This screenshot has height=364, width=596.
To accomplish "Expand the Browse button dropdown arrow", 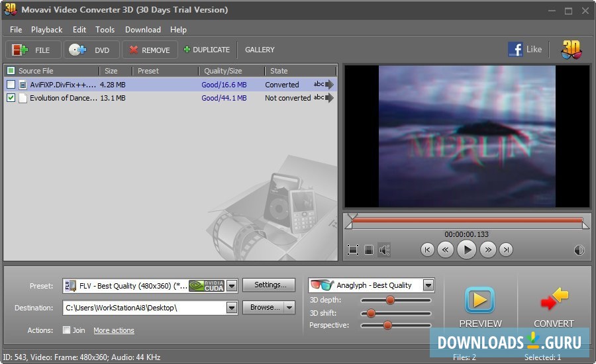I will [289, 307].
